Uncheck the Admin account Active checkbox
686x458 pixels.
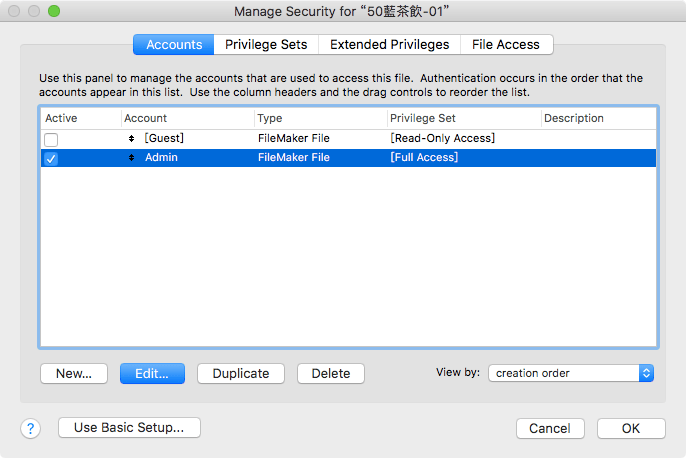coord(51,159)
